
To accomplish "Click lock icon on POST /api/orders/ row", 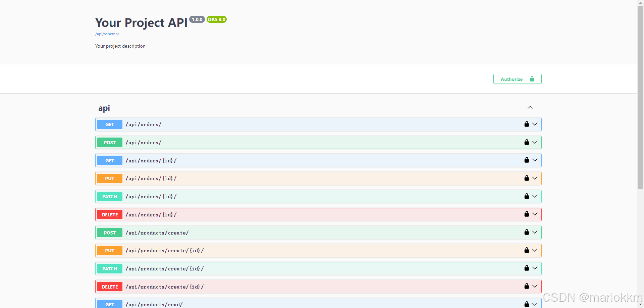I will pyautogui.click(x=527, y=142).
